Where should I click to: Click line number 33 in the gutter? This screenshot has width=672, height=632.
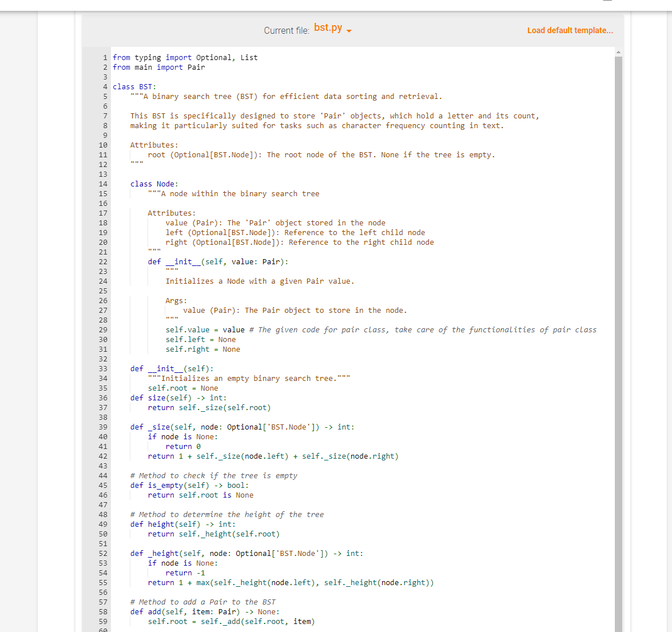102,368
